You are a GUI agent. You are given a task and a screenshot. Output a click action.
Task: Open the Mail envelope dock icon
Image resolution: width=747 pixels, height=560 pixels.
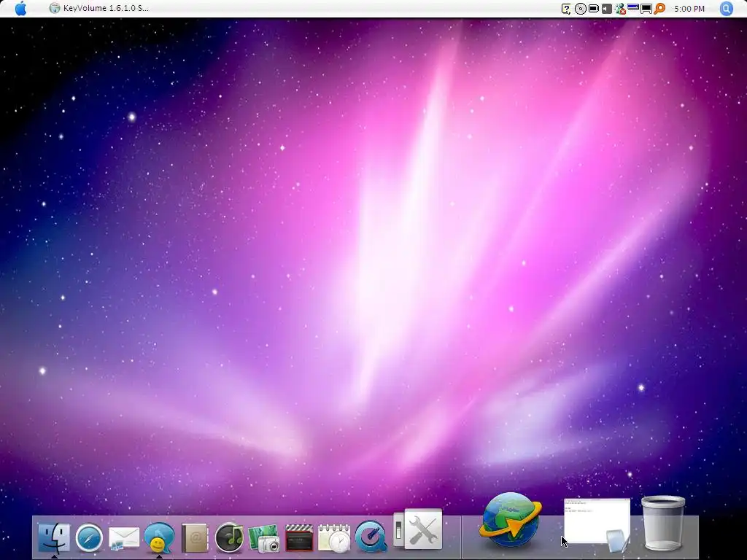point(124,539)
